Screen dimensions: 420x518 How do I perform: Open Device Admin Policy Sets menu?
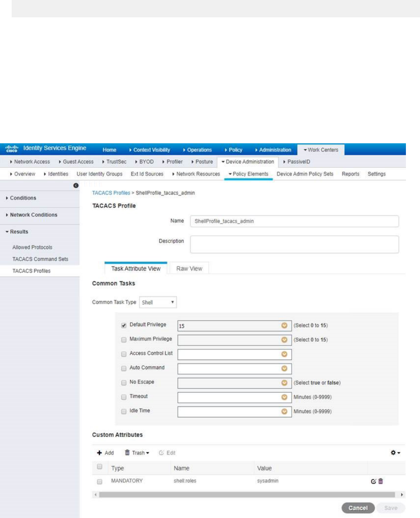pos(305,174)
